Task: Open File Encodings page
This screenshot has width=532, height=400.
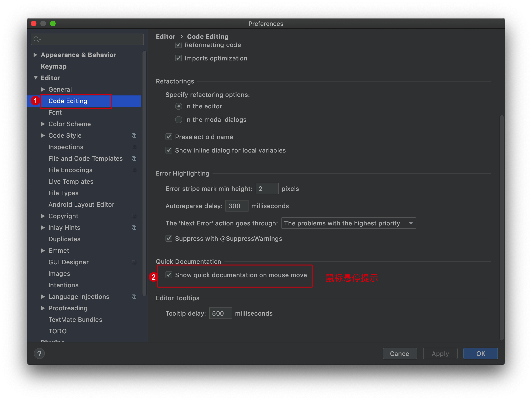Action: click(71, 170)
